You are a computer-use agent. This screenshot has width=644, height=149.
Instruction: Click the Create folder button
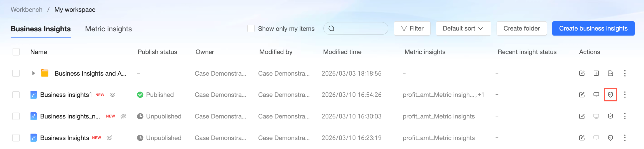[x=521, y=29]
